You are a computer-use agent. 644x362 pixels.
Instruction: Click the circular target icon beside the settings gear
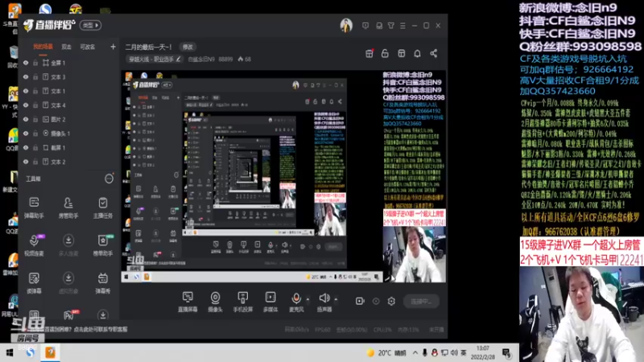pos(376,301)
